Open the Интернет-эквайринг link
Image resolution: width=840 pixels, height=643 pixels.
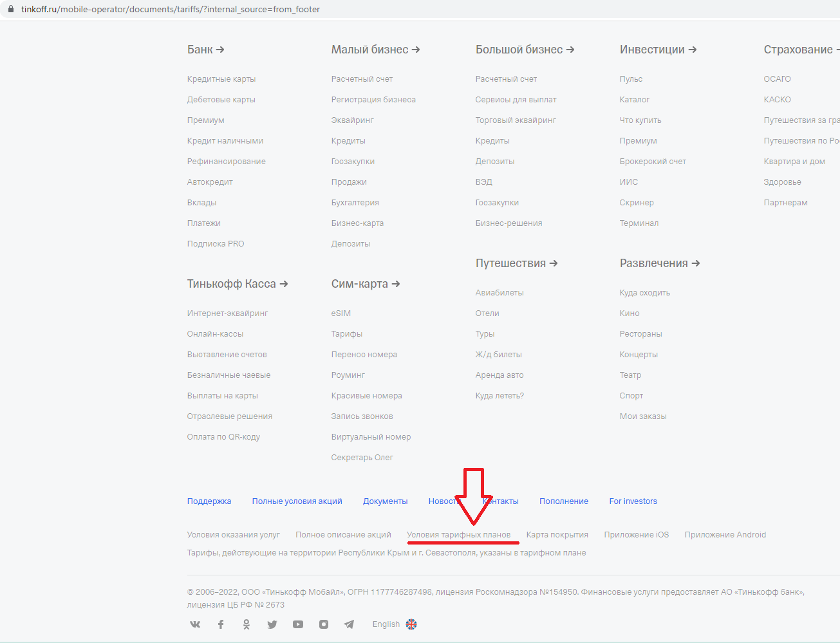(x=227, y=313)
